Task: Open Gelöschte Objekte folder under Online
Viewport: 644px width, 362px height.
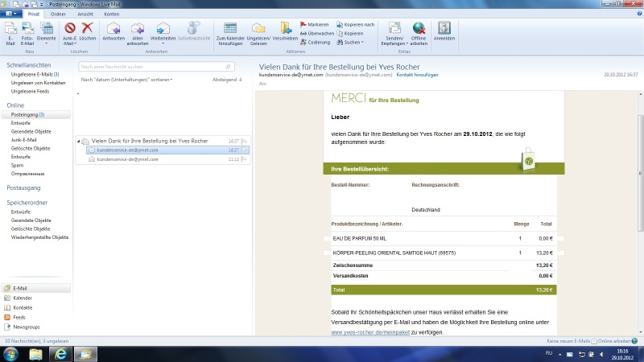Action: (x=31, y=148)
